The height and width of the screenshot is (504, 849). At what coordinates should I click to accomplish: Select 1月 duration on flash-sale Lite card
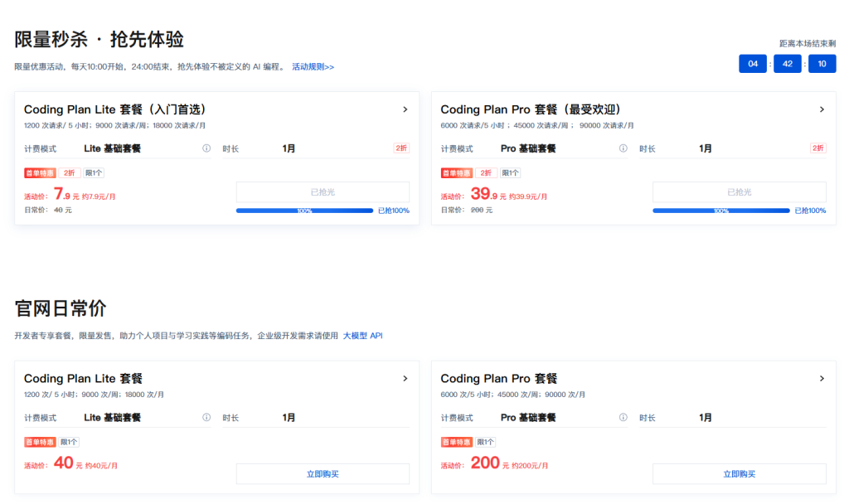pyautogui.click(x=289, y=148)
